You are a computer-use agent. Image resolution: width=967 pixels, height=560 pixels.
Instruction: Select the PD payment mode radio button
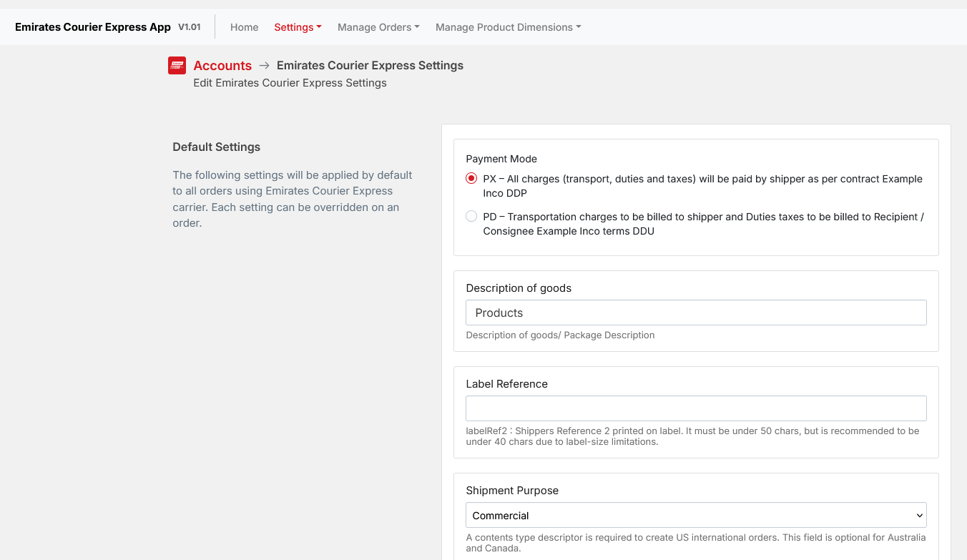click(471, 216)
